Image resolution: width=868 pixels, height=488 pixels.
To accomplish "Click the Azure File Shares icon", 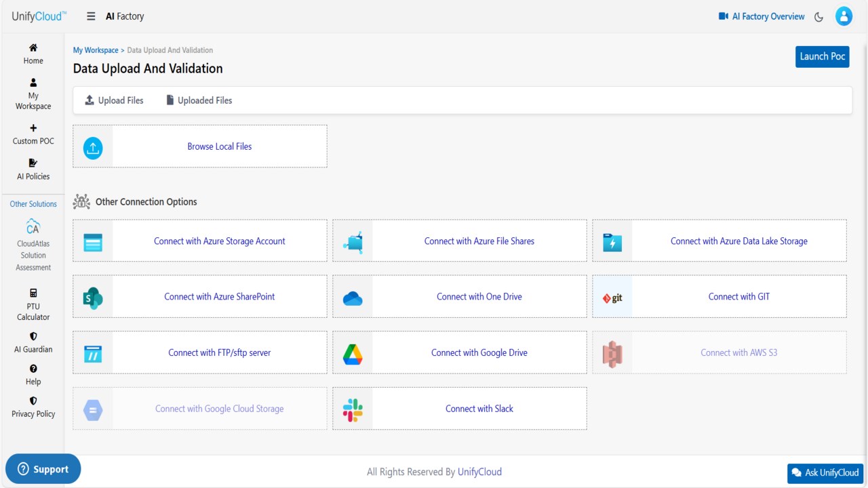I will [x=353, y=241].
